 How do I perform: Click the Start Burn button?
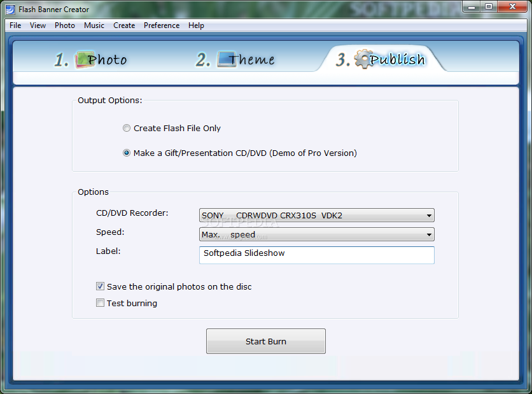click(265, 341)
